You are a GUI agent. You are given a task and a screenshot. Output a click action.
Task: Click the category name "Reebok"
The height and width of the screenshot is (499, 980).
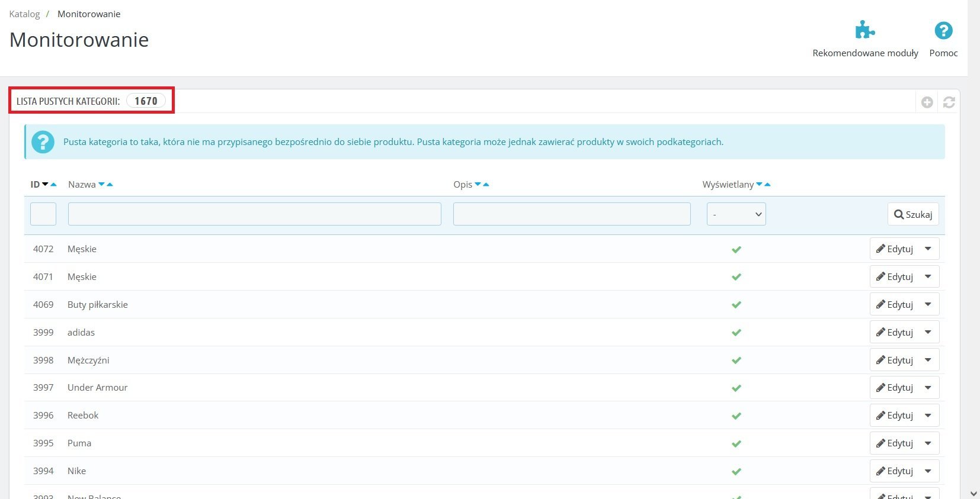[x=83, y=415]
